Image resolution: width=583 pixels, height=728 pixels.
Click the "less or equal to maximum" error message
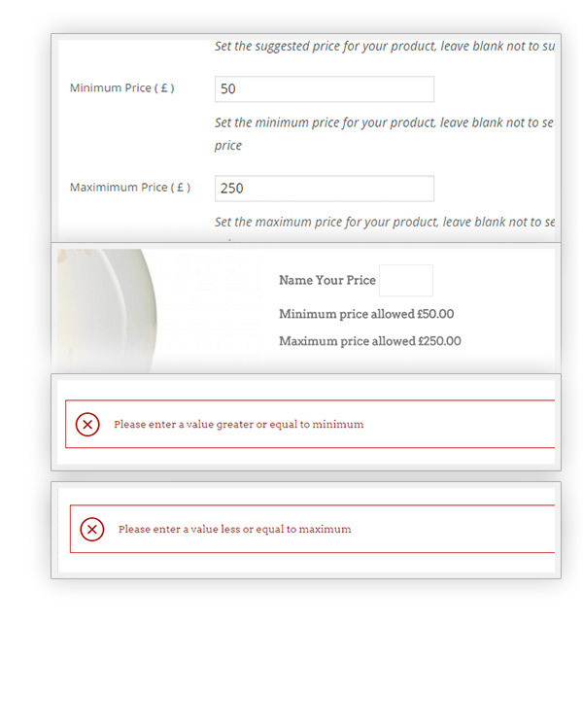234,529
